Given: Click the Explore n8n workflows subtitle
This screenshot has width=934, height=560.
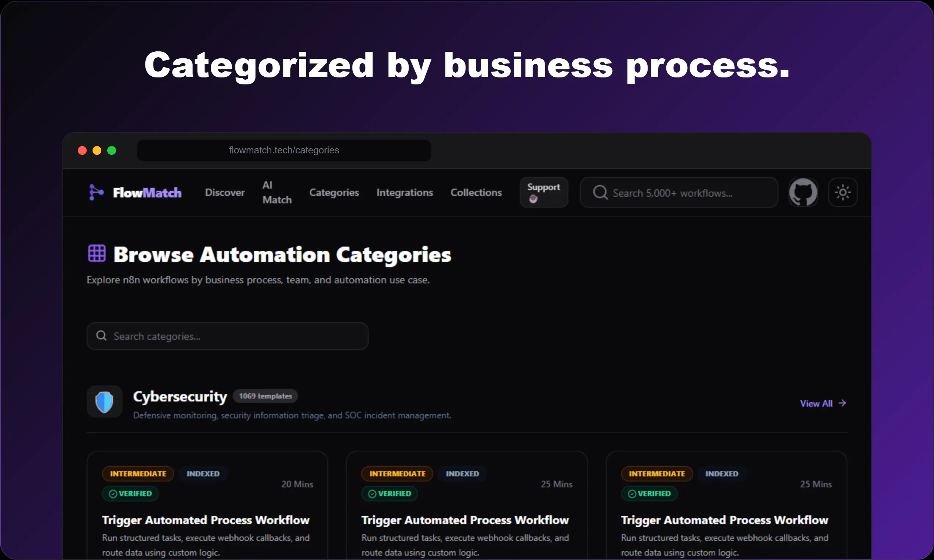Looking at the screenshot, I should 258,280.
